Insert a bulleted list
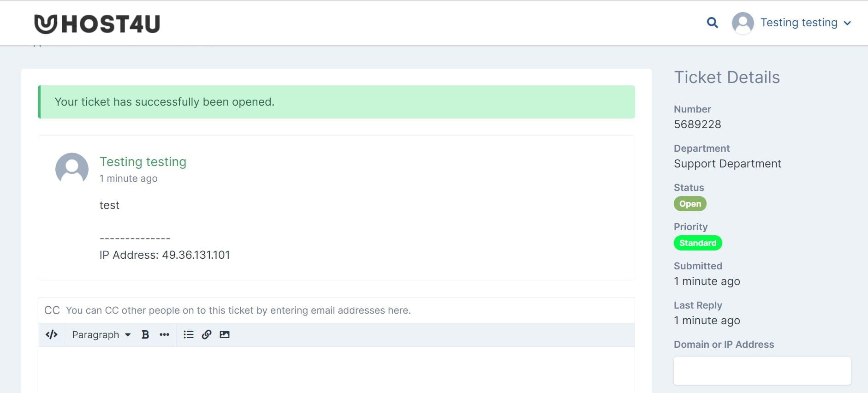The image size is (868, 393). (x=188, y=334)
